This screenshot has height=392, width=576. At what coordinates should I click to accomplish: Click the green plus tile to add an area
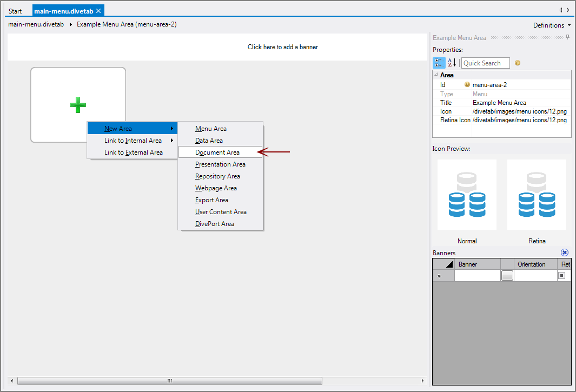coord(78,104)
